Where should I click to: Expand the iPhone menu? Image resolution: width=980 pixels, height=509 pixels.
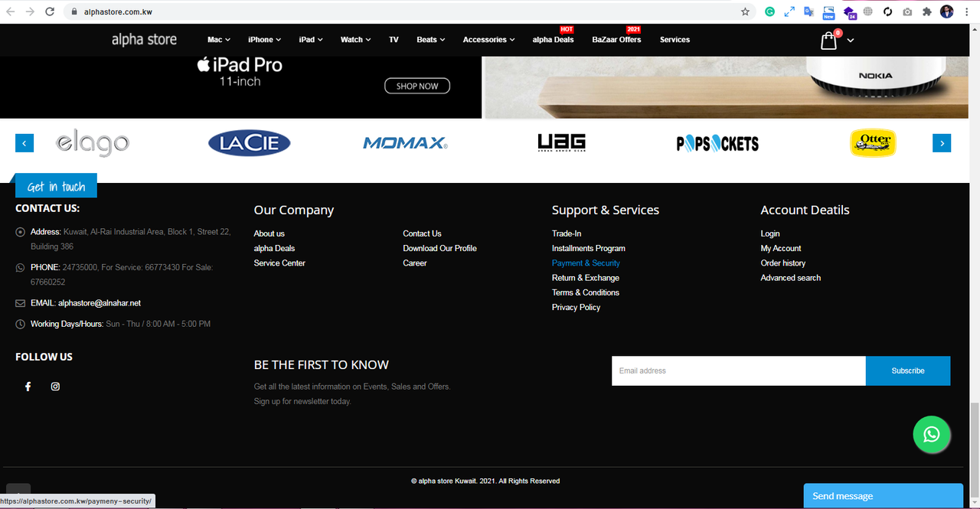pyautogui.click(x=265, y=40)
